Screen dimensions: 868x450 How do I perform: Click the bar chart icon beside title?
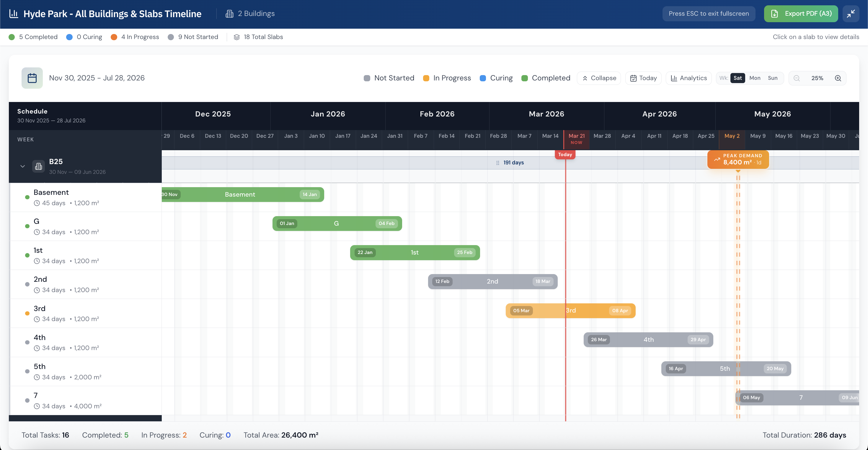coord(14,14)
